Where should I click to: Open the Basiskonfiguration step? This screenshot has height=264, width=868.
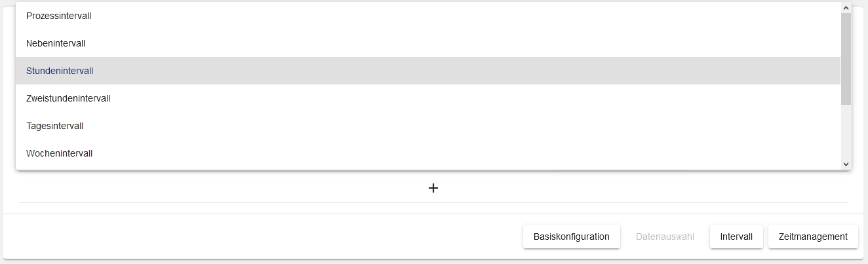571,236
